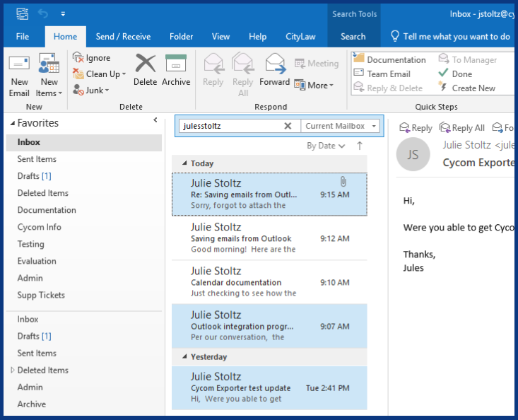Click the ribbon Reply All icon
Screen dimensions: 518x420
click(x=243, y=63)
